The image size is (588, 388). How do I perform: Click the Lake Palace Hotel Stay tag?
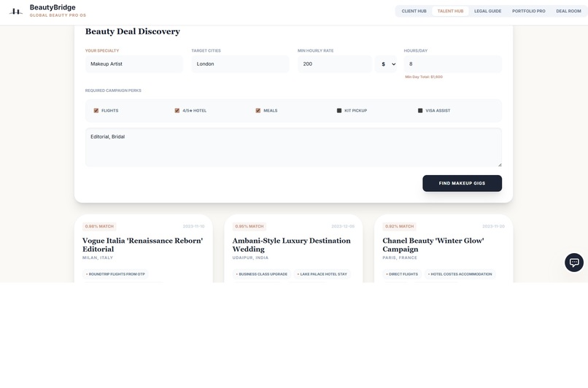click(322, 274)
